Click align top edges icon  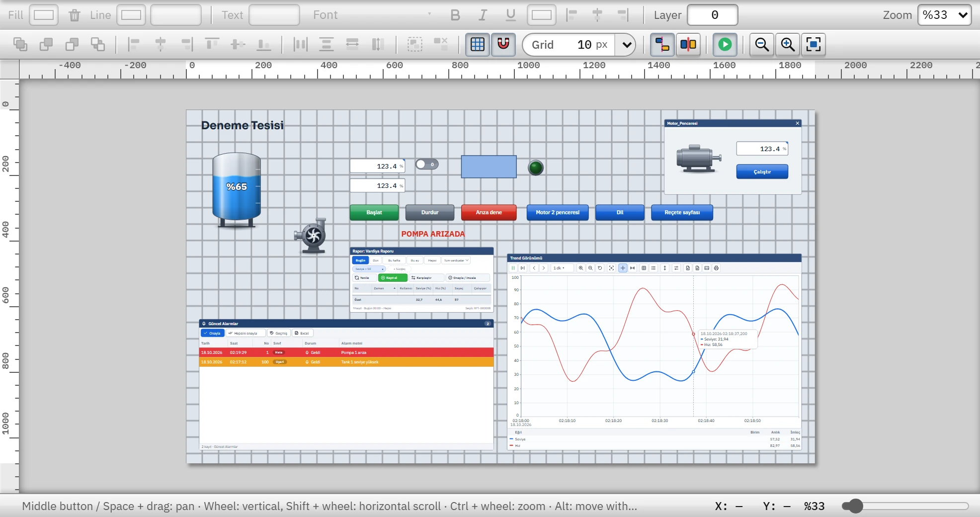tap(212, 44)
